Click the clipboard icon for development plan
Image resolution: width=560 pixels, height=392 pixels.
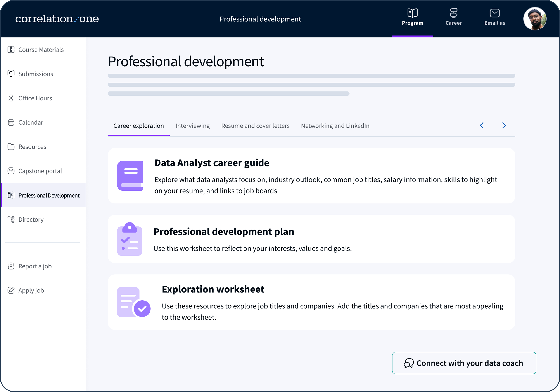tap(130, 239)
